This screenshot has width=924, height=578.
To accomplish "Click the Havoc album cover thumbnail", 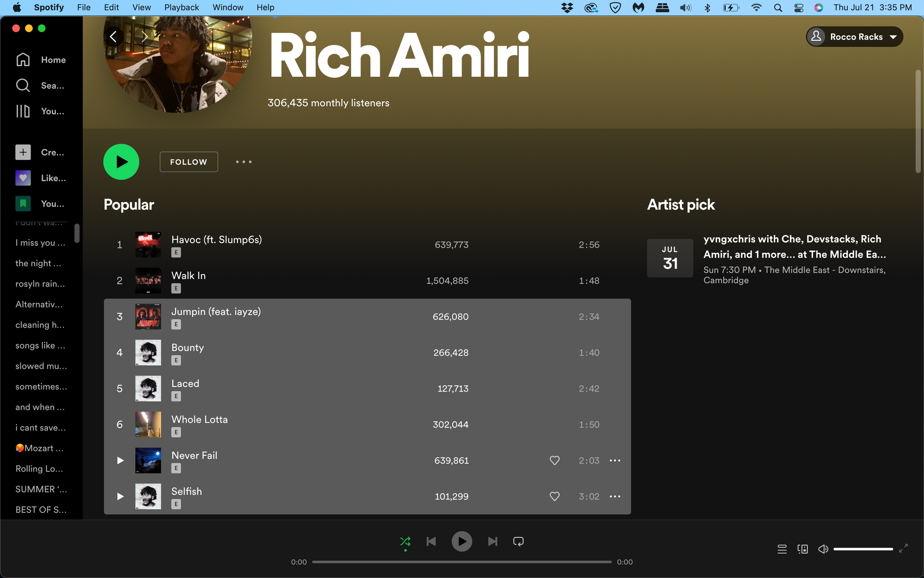I will (148, 245).
